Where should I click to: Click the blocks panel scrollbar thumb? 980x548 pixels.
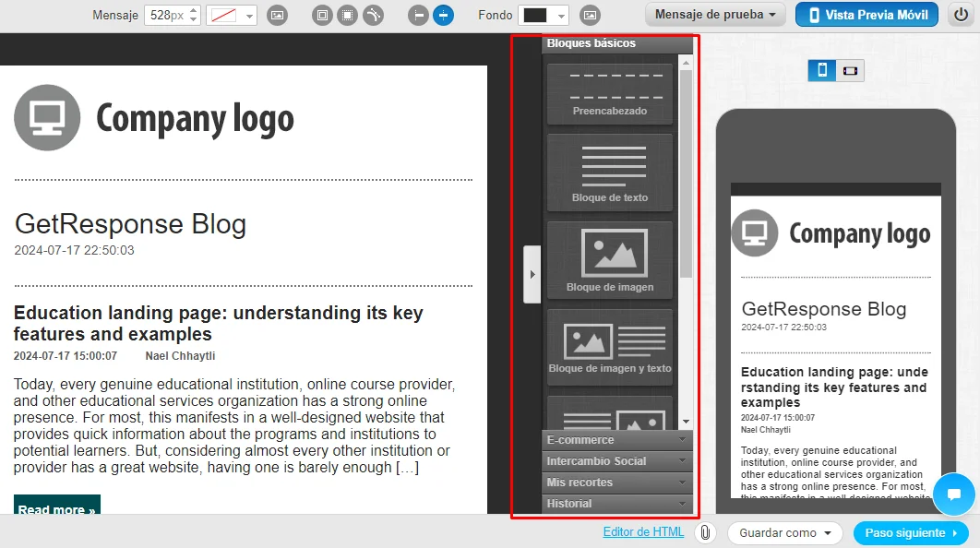(x=687, y=173)
